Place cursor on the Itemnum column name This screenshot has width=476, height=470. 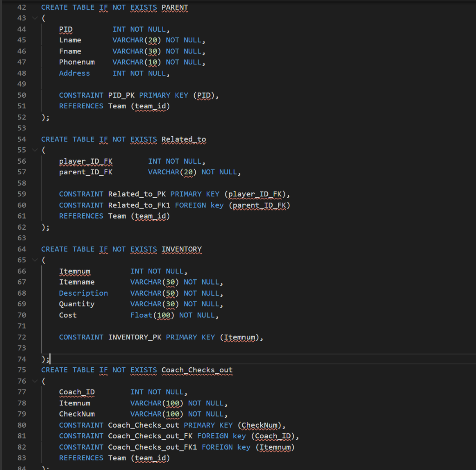[75, 271]
